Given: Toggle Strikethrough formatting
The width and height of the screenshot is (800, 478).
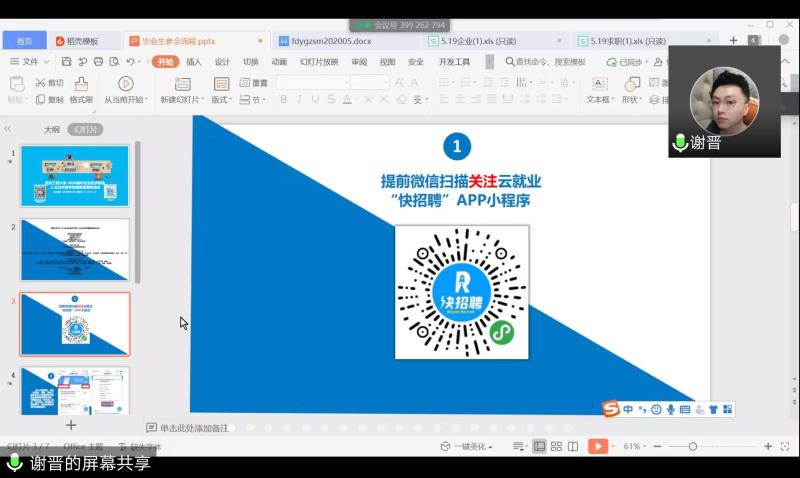Looking at the screenshot, I should [x=331, y=99].
